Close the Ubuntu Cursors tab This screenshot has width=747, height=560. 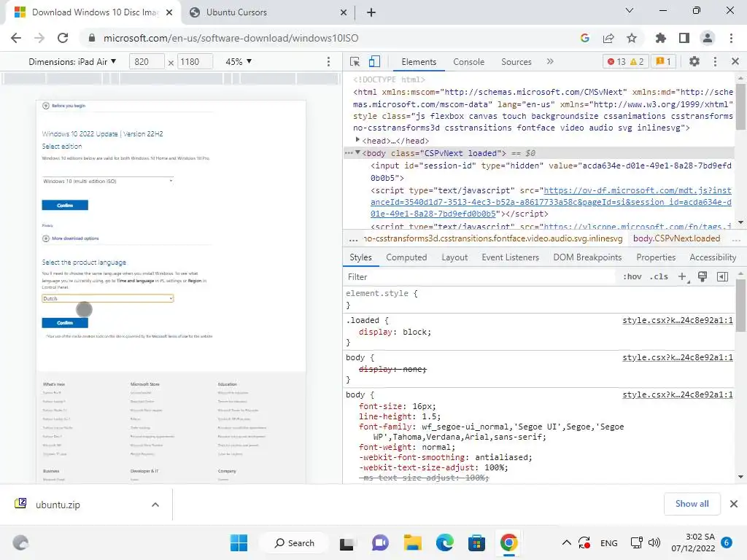pyautogui.click(x=344, y=13)
